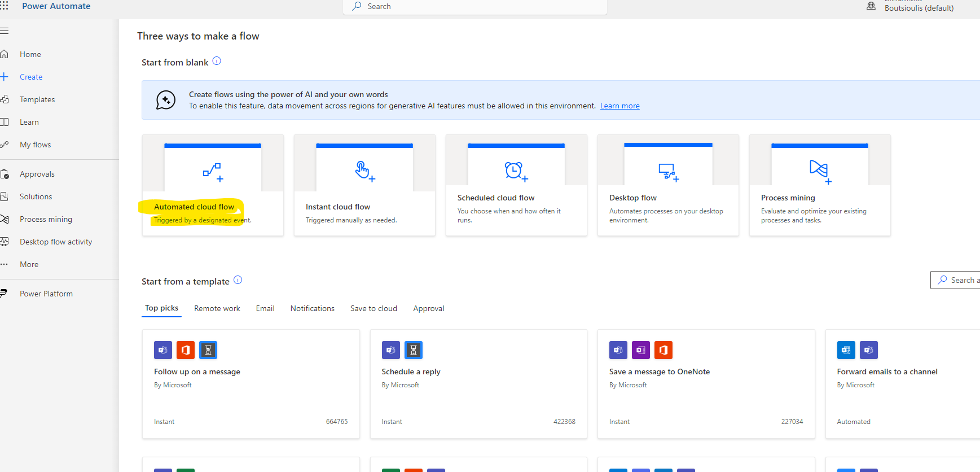Click the Office icon on Follow up on a message
980x472 pixels.
[x=186, y=350]
